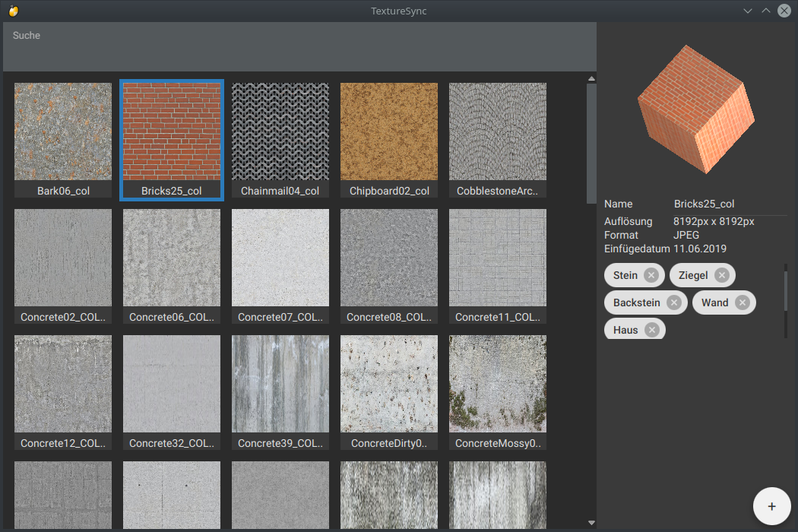Select the Concrete12_COL.. texture thumbnail

click(63, 392)
